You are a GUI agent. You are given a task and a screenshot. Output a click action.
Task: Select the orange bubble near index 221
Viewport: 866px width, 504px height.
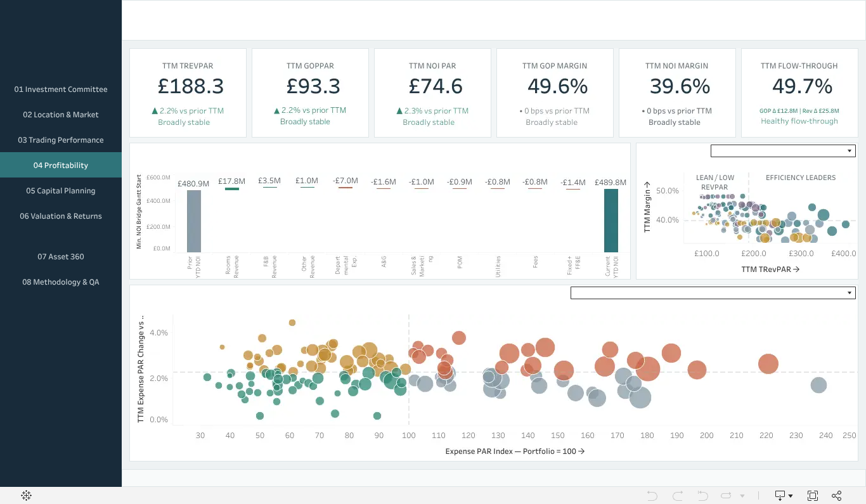pyautogui.click(x=768, y=364)
